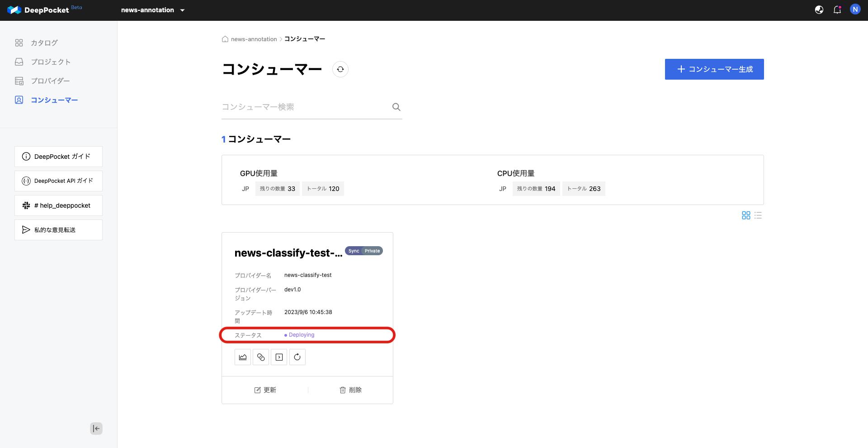The height and width of the screenshot is (448, 868).
Task: Click the プロバイダー sidebar icon
Action: pyautogui.click(x=19, y=81)
